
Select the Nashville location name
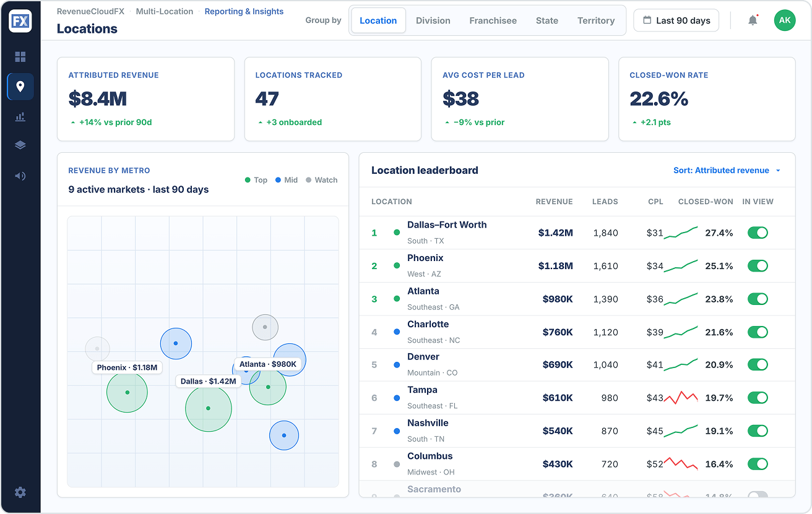pyautogui.click(x=428, y=423)
